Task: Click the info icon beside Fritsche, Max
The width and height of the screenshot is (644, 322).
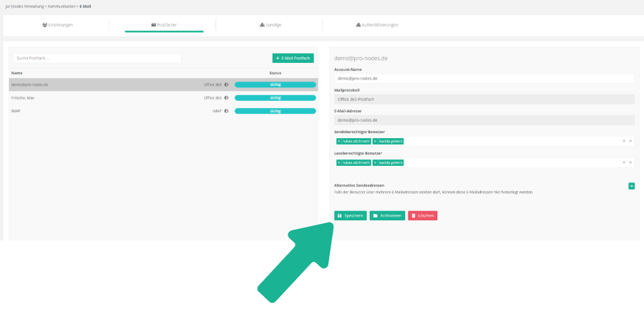Action: tap(226, 98)
